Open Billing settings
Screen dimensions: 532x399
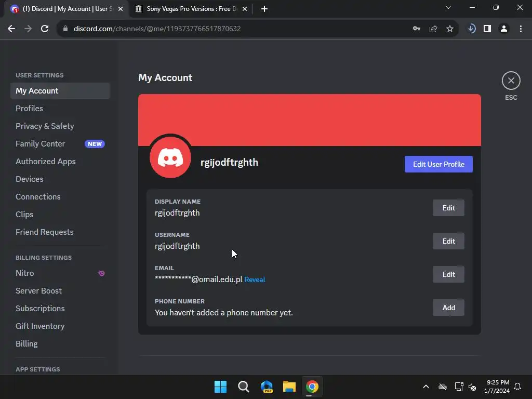pos(60,344)
